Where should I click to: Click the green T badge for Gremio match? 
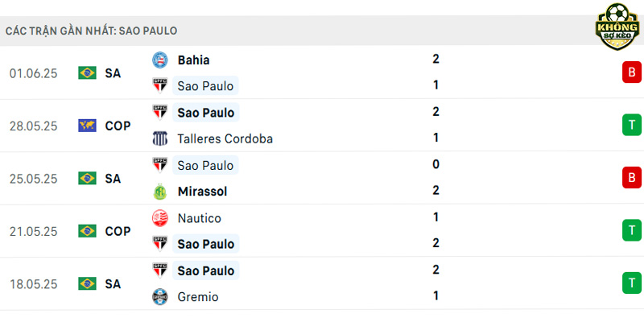(x=632, y=283)
